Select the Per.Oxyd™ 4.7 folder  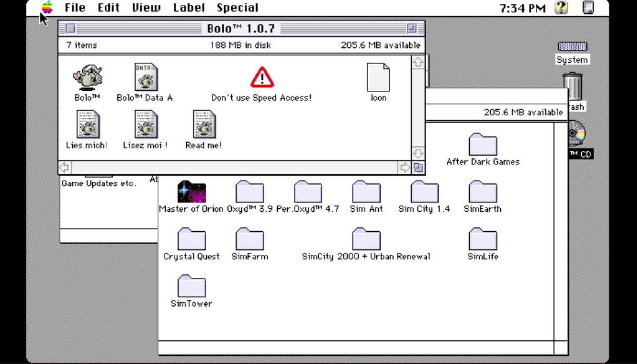pos(308,191)
